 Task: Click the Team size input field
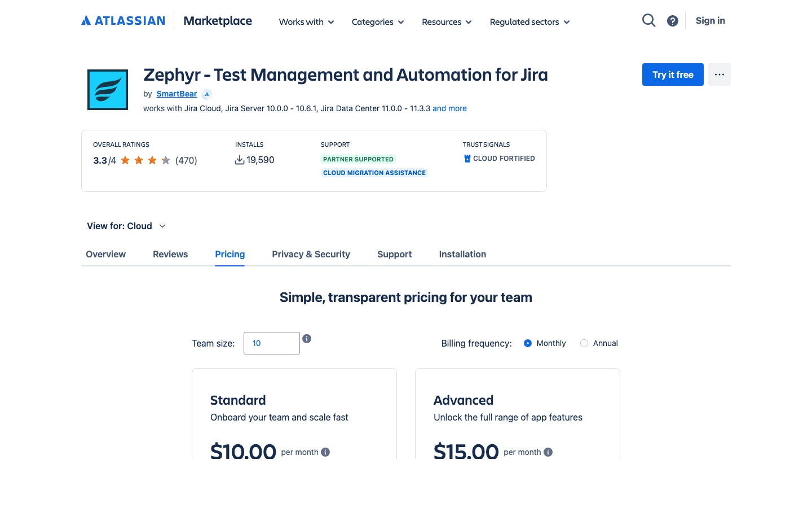click(272, 343)
